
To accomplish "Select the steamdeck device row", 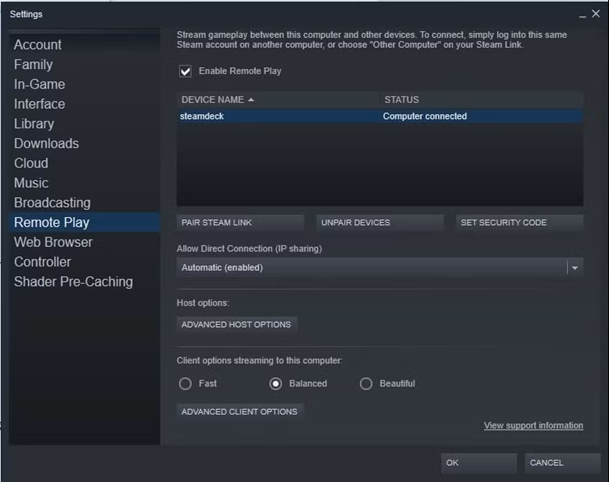I will (380, 116).
